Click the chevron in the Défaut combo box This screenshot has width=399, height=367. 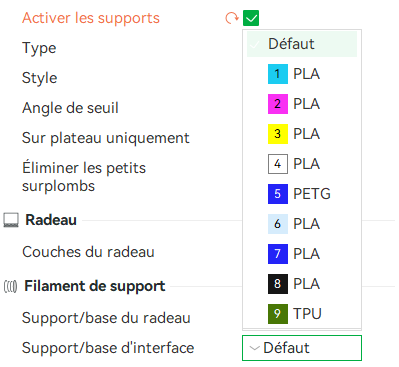click(x=254, y=348)
